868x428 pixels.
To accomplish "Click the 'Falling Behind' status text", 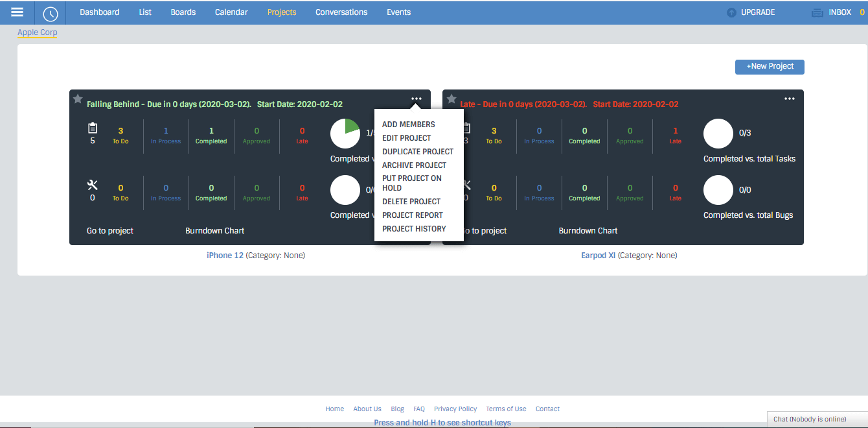I will pyautogui.click(x=113, y=104).
